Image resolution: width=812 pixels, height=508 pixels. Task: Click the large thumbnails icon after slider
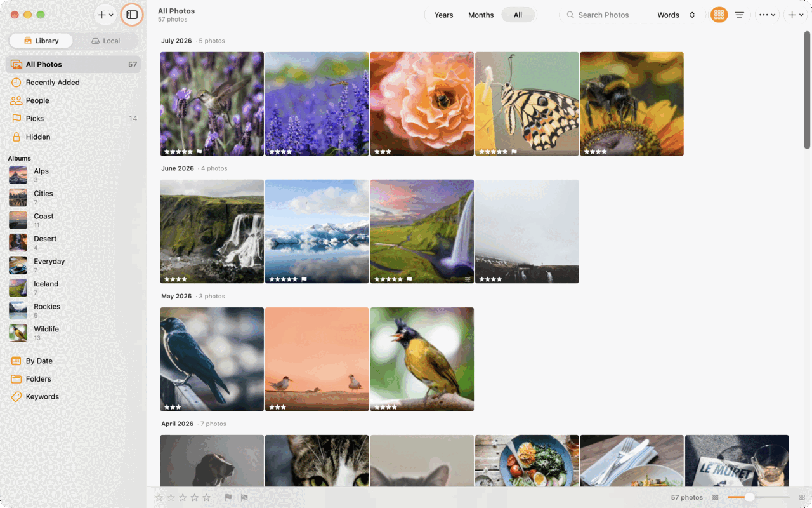coord(802,498)
